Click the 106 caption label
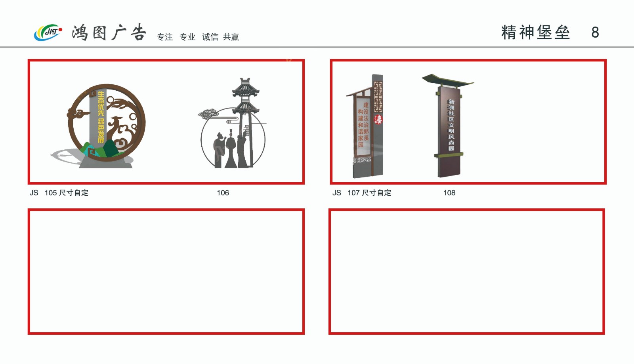Viewport: 634px width, 364px height. point(223,193)
